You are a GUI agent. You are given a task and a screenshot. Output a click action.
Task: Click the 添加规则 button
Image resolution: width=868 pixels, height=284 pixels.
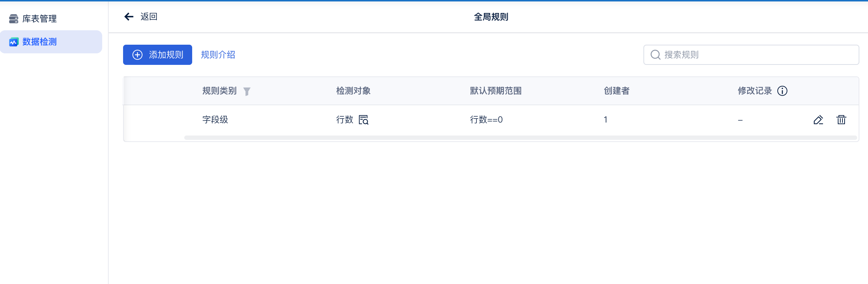pos(158,55)
